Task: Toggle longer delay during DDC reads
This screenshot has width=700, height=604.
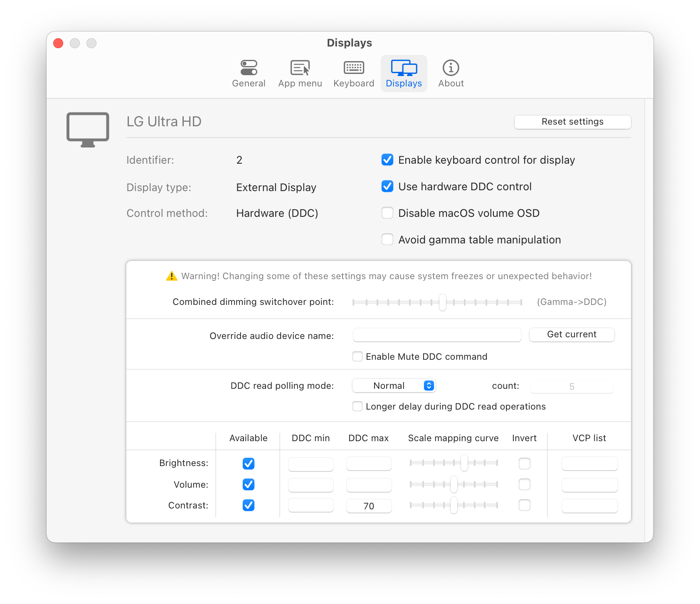Action: tap(357, 406)
